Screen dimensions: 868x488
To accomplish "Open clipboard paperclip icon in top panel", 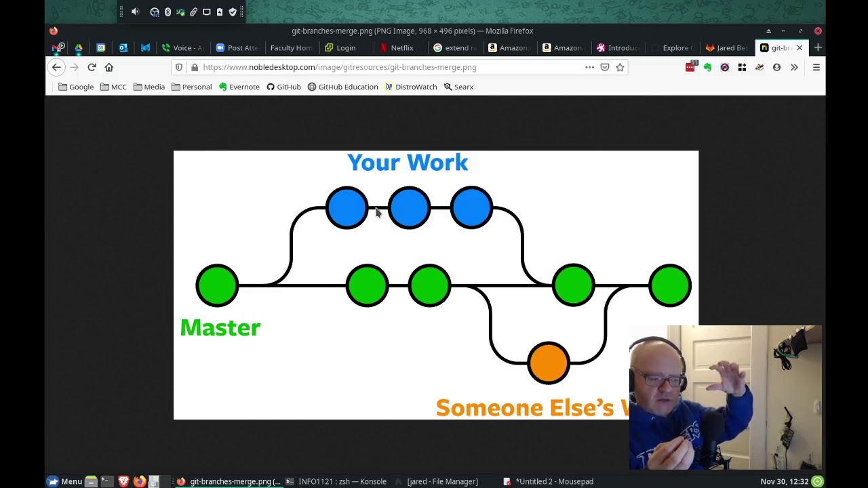I will click(x=193, y=12).
